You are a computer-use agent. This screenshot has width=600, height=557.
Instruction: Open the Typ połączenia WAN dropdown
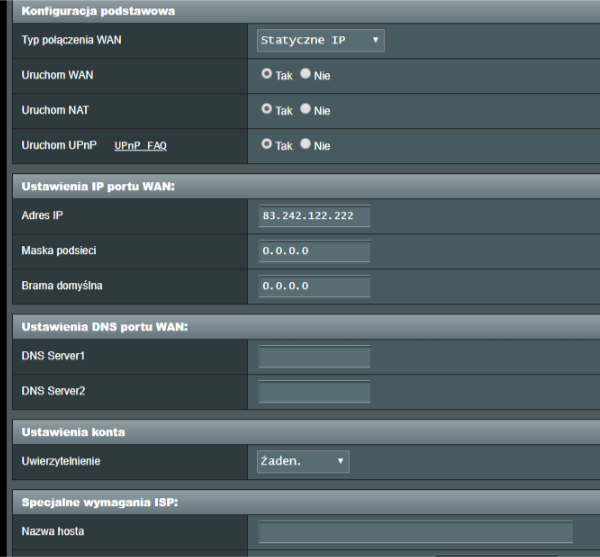321,40
